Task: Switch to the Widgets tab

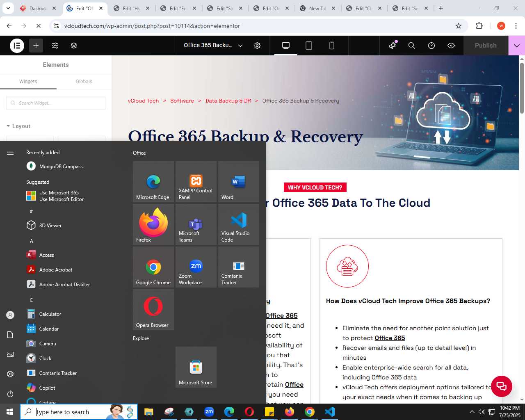Action: (x=28, y=82)
